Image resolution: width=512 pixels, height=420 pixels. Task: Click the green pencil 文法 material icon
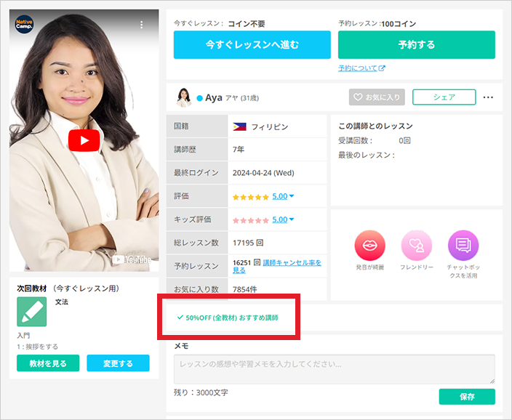point(32,312)
